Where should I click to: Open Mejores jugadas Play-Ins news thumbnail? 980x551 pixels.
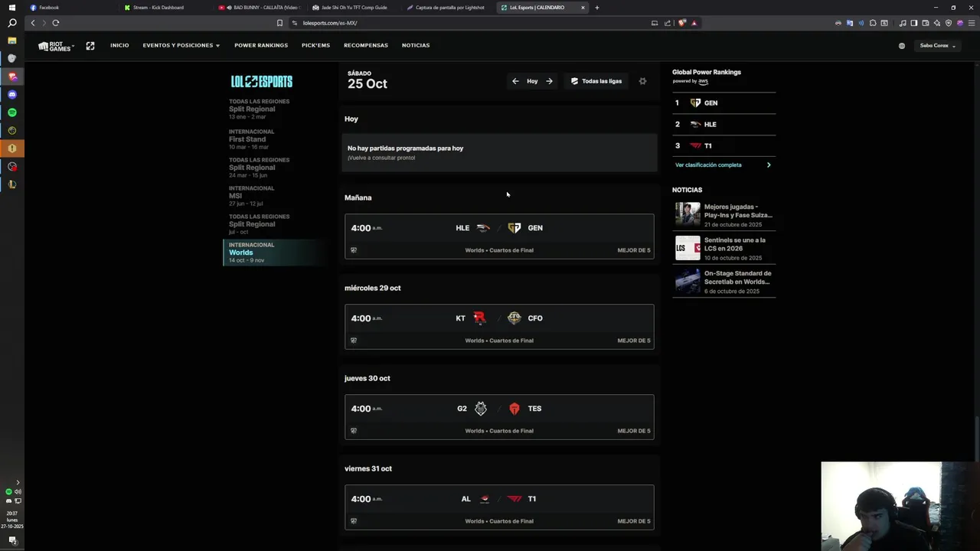pos(688,215)
